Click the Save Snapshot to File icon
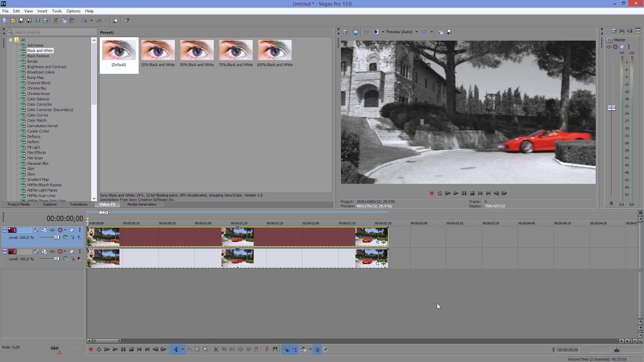 pyautogui.click(x=449, y=32)
